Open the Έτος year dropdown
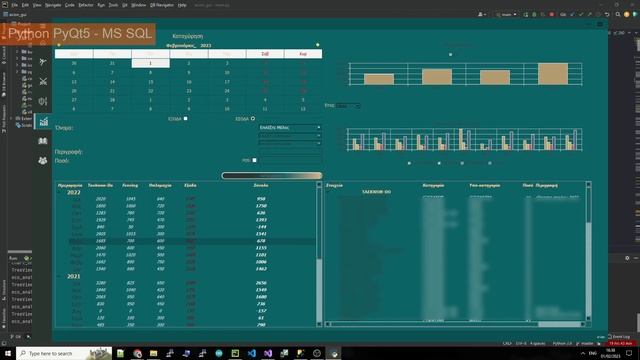This screenshot has width=640, height=360. [x=348, y=106]
